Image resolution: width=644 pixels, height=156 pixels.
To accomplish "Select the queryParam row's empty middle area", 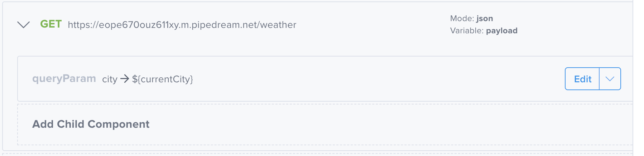I will pyautogui.click(x=358, y=79).
